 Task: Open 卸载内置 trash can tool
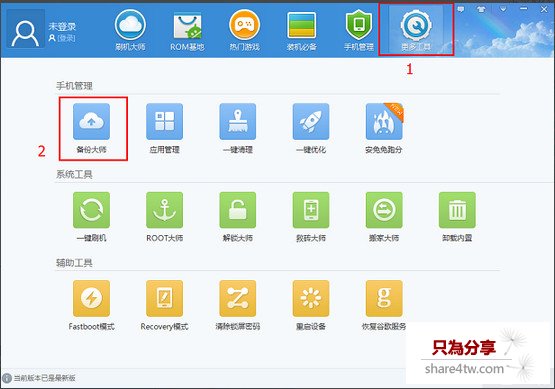(457, 210)
